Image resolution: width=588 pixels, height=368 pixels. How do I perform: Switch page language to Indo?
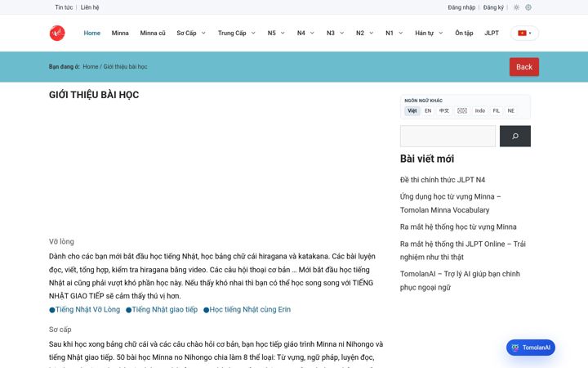(x=480, y=110)
